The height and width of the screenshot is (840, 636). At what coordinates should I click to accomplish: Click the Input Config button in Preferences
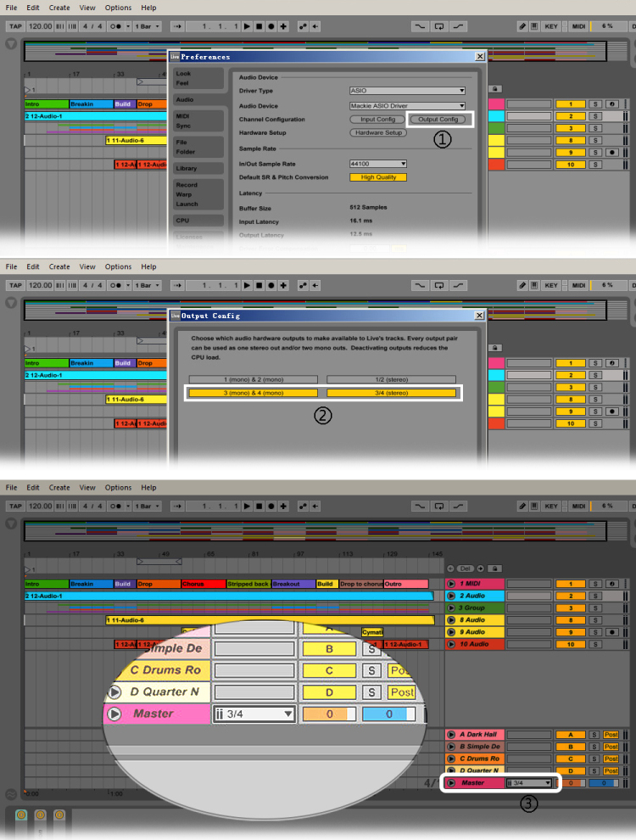[377, 120]
